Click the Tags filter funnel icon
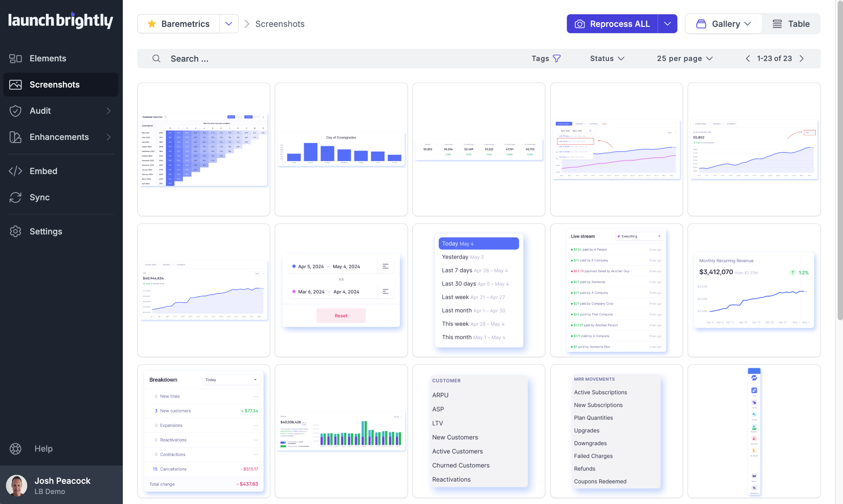843x504 pixels. (557, 58)
